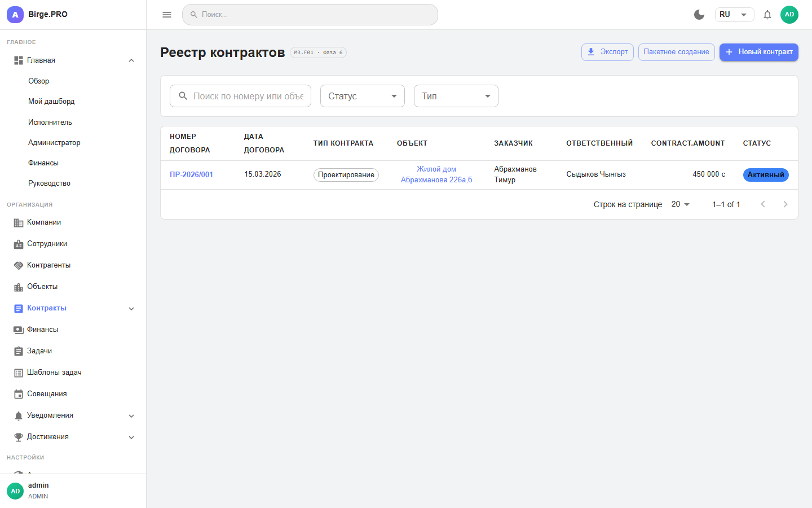Open contract ПР-2026/001 link
The width and height of the screenshot is (812, 508).
[x=191, y=174]
